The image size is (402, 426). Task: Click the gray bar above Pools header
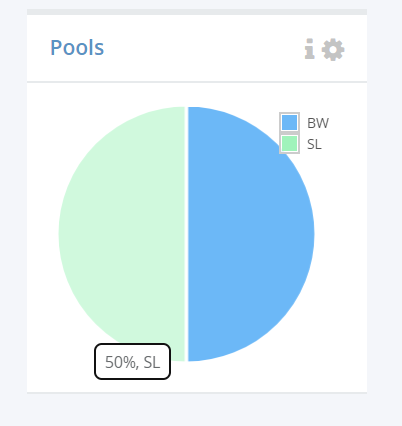pyautogui.click(x=197, y=12)
